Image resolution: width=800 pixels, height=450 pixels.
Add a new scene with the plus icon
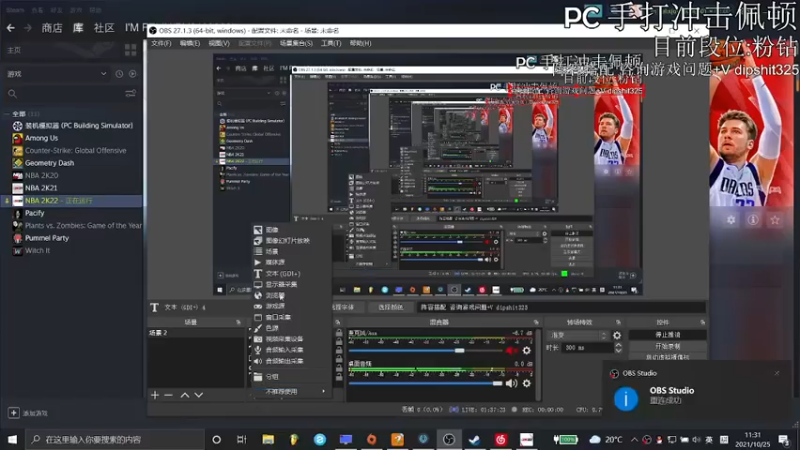point(155,395)
